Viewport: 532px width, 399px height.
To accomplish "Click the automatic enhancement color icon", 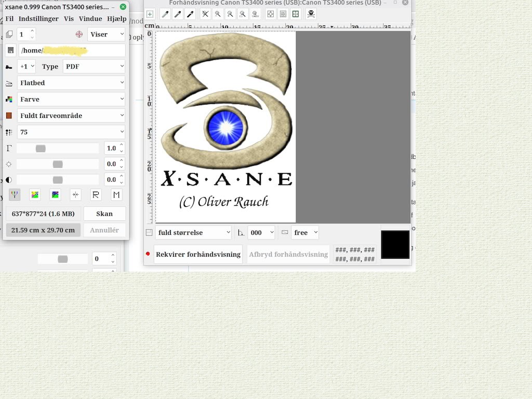I will [x=34, y=194].
